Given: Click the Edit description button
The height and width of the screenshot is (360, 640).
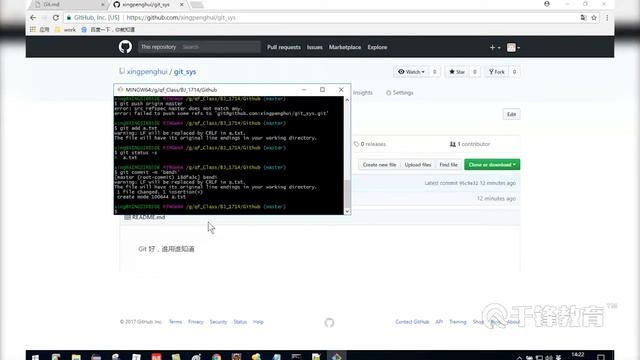Looking at the screenshot, I should [511, 114].
